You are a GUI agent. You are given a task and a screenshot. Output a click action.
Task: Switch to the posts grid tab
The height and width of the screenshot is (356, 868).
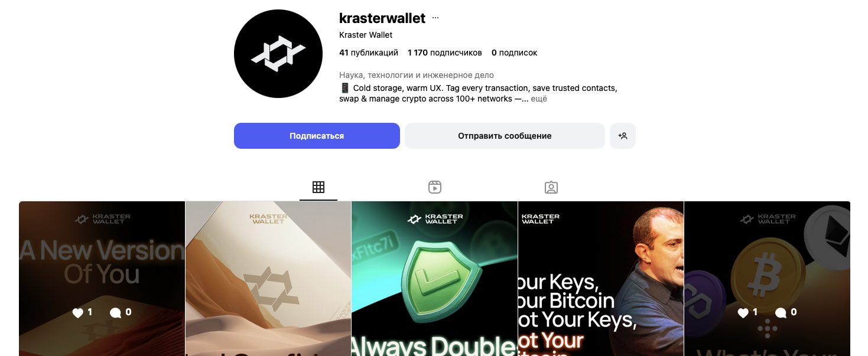coord(318,187)
